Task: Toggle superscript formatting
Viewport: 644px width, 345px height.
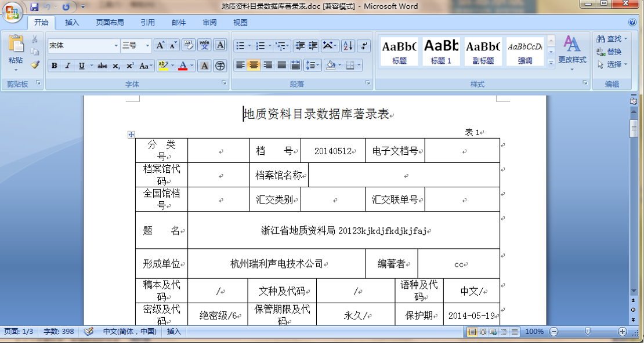Action: (x=130, y=66)
